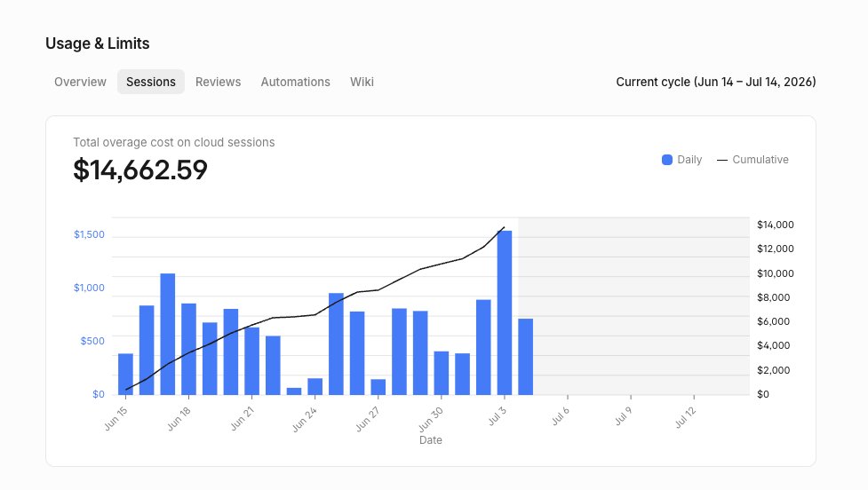Click the Jun 30 axis label
The height and width of the screenshot is (490, 868).
pyautogui.click(x=431, y=419)
